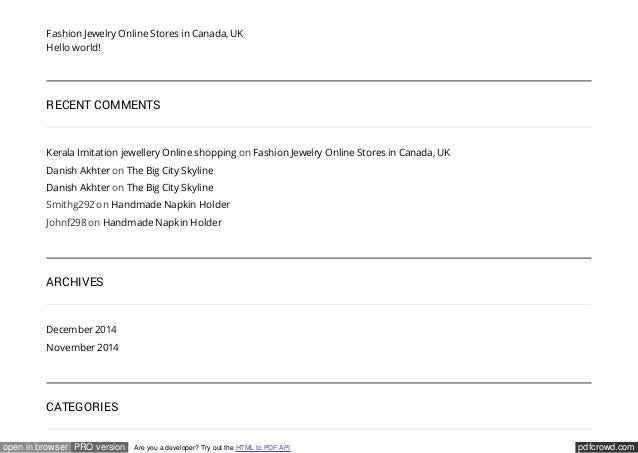Visit the pdfcrowd.com badge
Screen dimensions: 638x453
[x=606, y=447]
